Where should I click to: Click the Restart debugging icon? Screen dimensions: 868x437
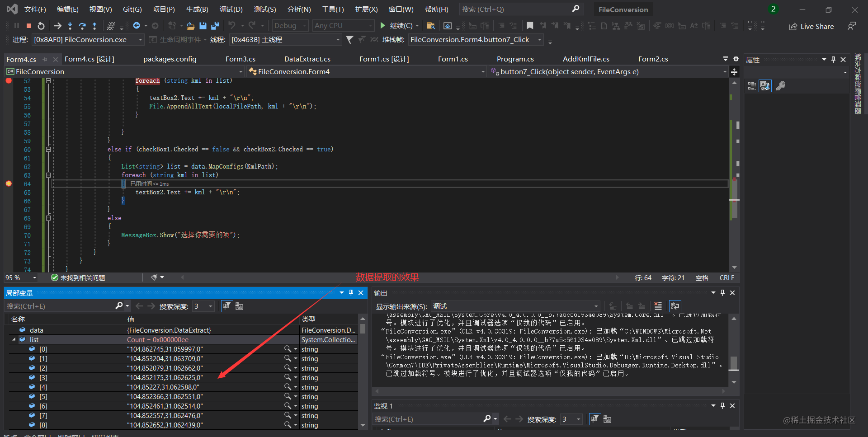(41, 26)
